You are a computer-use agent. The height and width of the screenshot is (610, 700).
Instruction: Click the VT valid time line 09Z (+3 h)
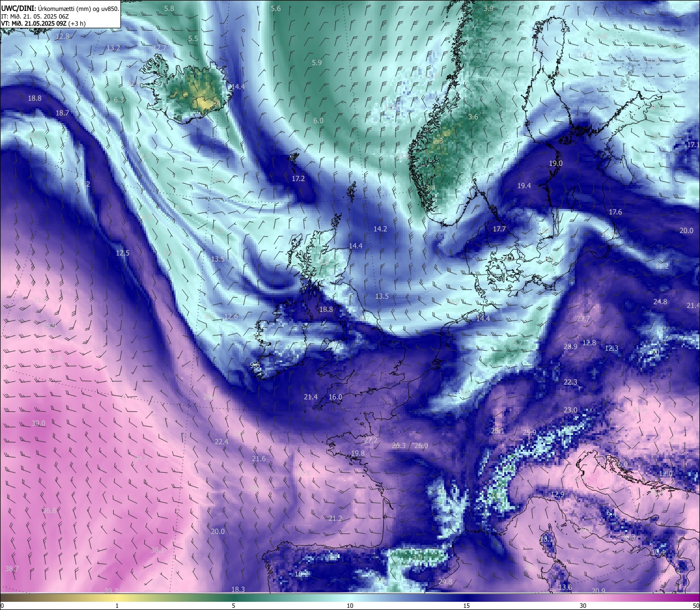pyautogui.click(x=43, y=24)
